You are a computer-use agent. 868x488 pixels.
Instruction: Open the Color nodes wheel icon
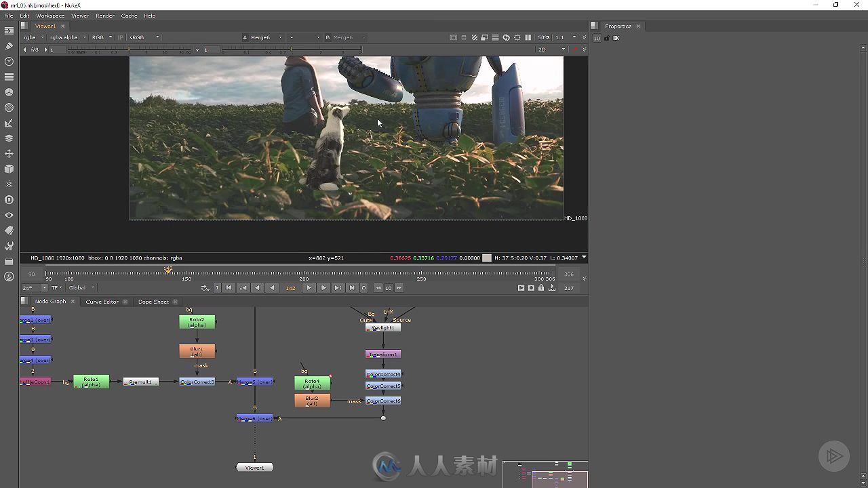(9, 92)
